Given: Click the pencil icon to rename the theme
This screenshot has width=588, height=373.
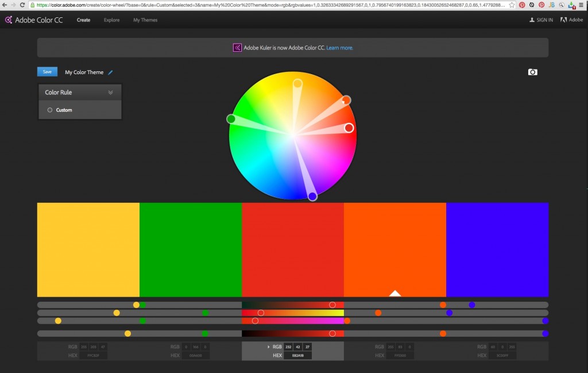Looking at the screenshot, I should click(x=110, y=72).
